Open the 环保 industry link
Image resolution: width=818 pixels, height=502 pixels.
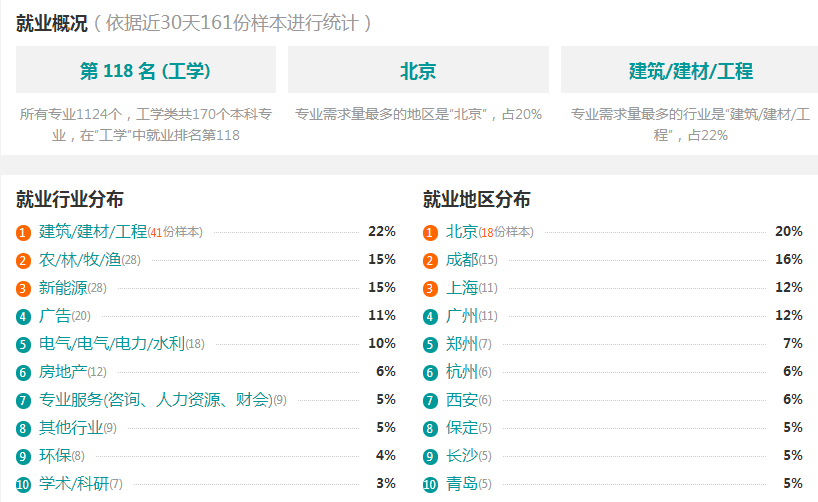click(55, 456)
